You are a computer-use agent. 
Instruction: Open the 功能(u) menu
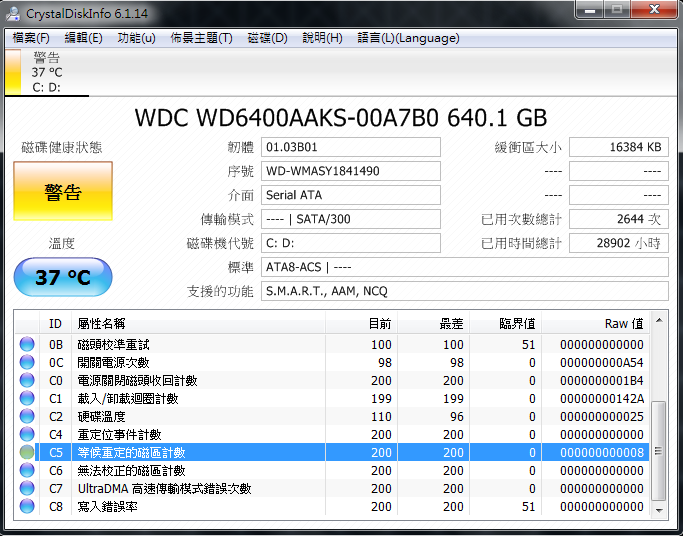(x=136, y=38)
